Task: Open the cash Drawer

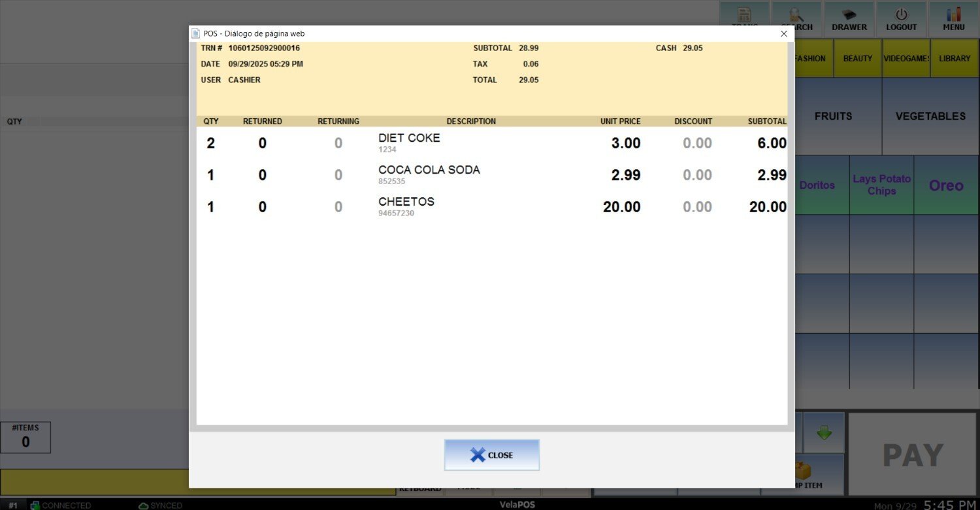Action: pos(849,20)
